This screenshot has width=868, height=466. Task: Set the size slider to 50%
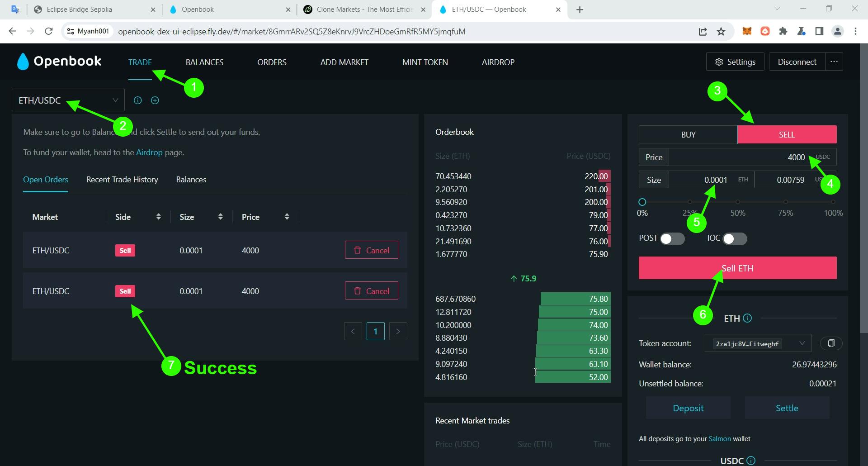[x=738, y=202]
